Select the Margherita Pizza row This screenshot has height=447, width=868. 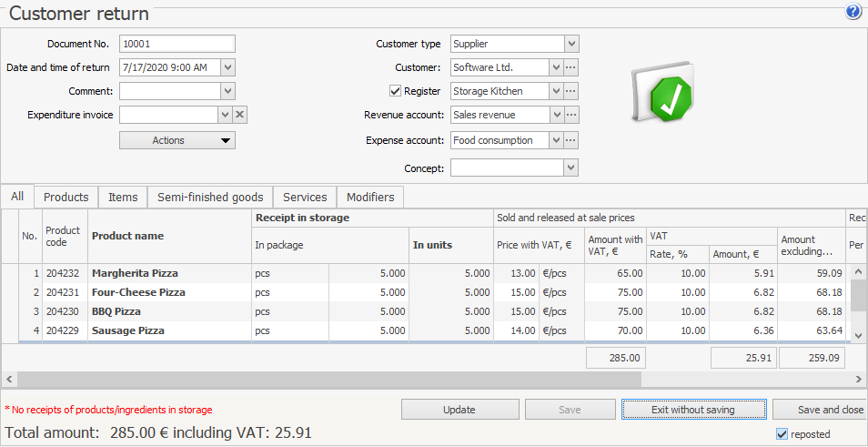pos(135,273)
